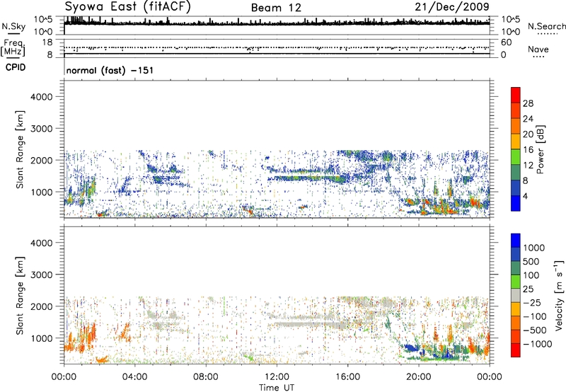Viewport: 566px width, 392px height.
Task: Click the '16' power colorbar tick
Action: pyautogui.click(x=528, y=150)
